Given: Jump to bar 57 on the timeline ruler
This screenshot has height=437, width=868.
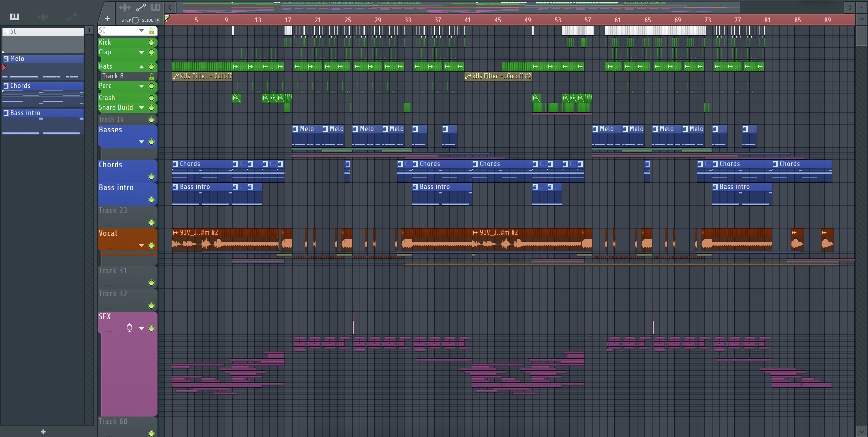Looking at the screenshot, I should pyautogui.click(x=588, y=20).
